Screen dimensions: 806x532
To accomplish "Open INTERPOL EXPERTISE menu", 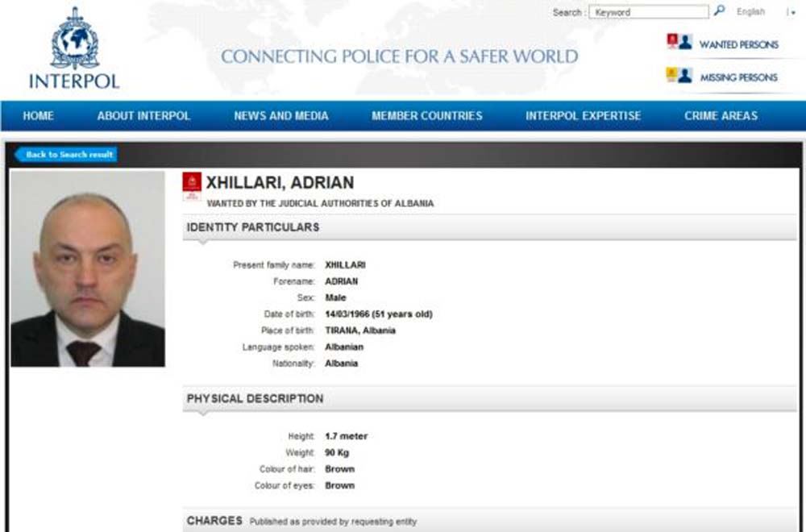I will [583, 115].
